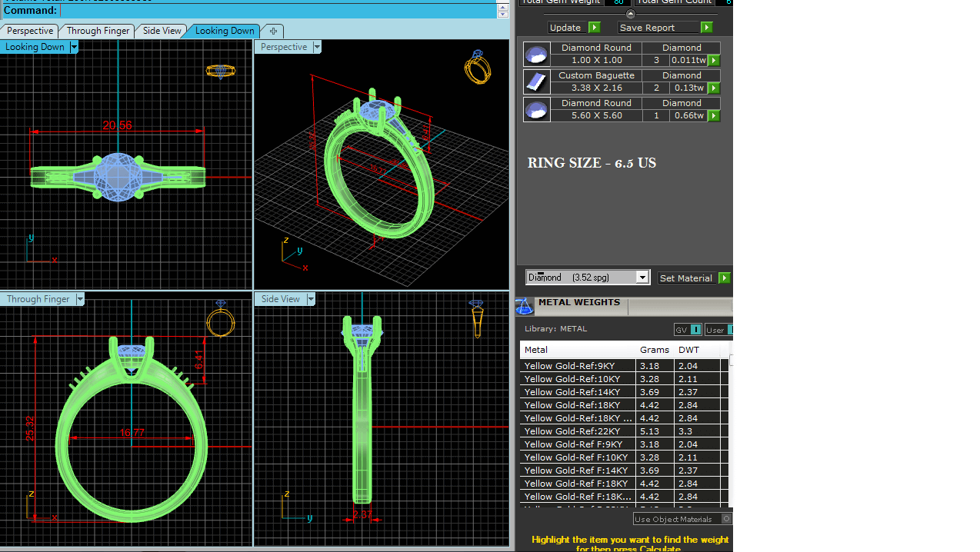Click ring preview icon in Perspective viewport

click(x=478, y=67)
